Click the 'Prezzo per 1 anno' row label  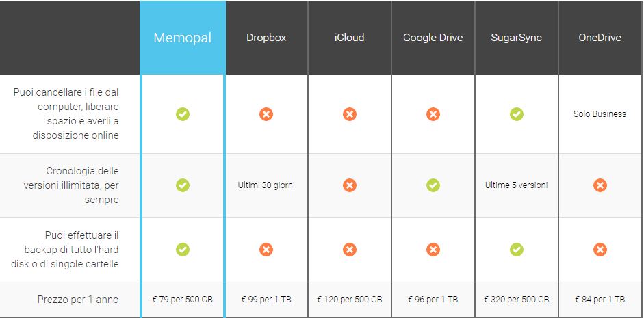click(78, 300)
